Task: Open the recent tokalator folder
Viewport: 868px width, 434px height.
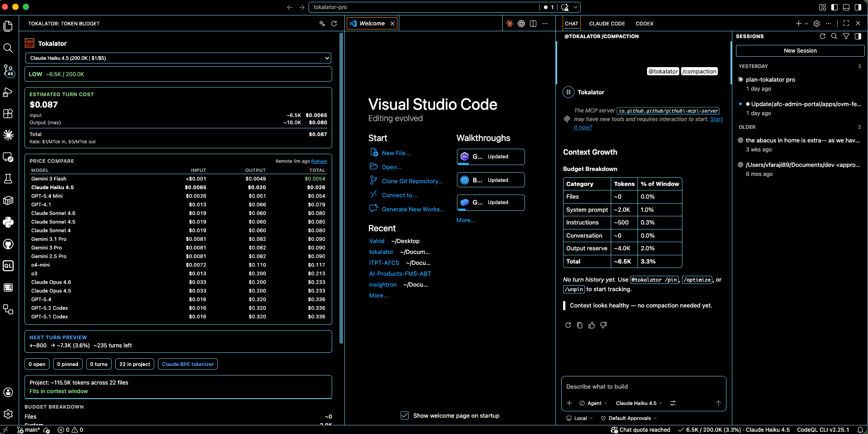Action: (x=381, y=252)
